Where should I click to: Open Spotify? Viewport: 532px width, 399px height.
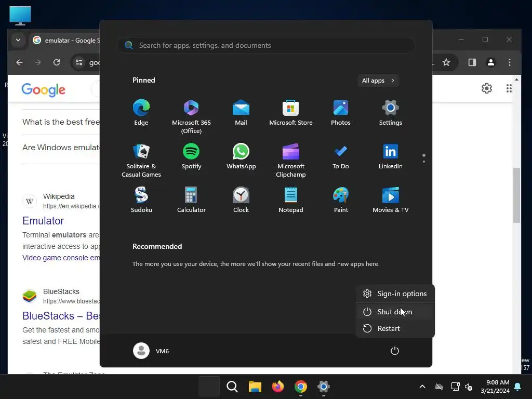click(x=191, y=156)
